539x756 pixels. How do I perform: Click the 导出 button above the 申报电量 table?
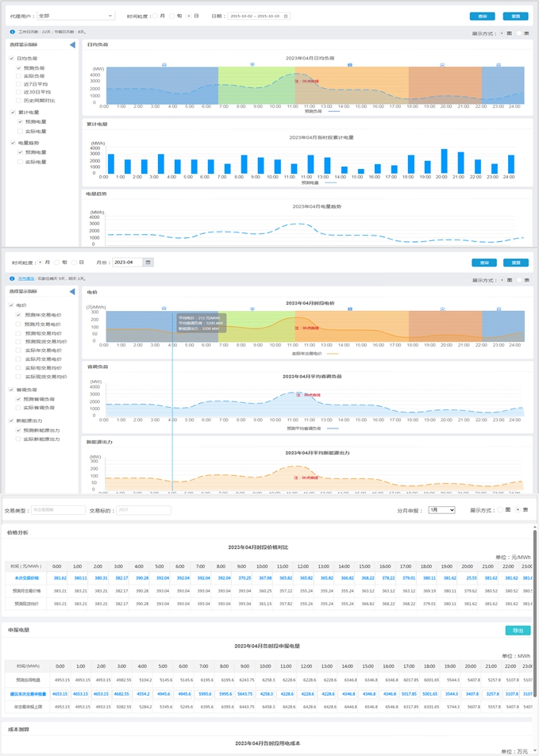518,631
